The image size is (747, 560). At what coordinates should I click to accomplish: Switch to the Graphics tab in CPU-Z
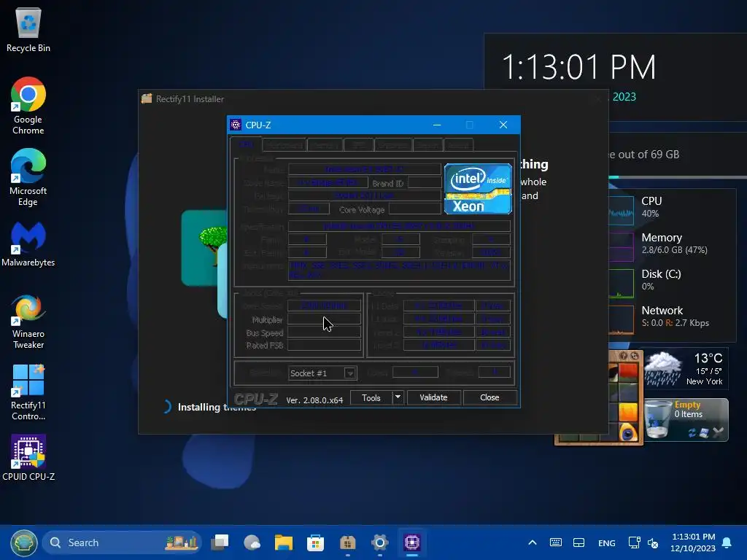pyautogui.click(x=393, y=145)
